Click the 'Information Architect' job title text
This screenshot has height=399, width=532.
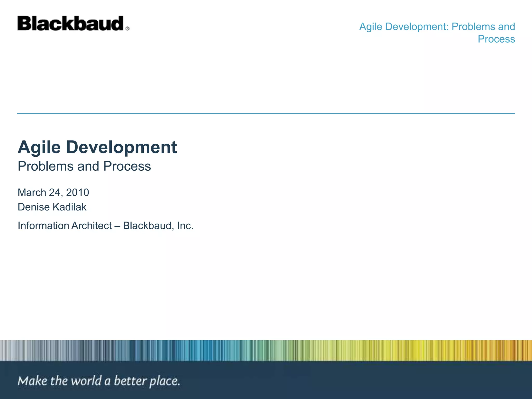click(65, 225)
